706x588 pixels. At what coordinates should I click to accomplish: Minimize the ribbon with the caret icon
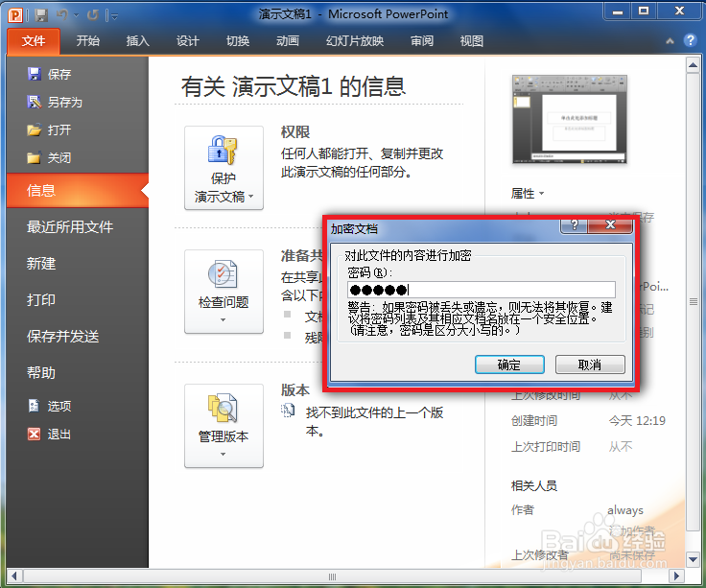point(670,41)
